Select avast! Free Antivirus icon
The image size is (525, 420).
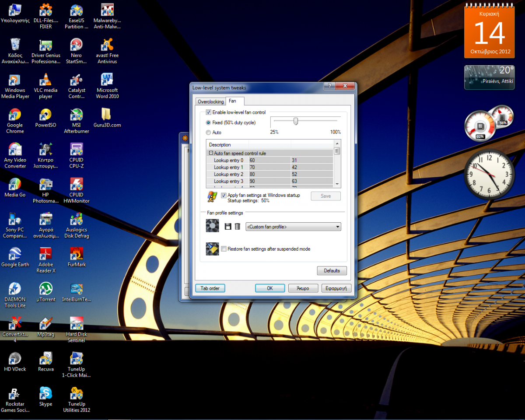point(107,51)
